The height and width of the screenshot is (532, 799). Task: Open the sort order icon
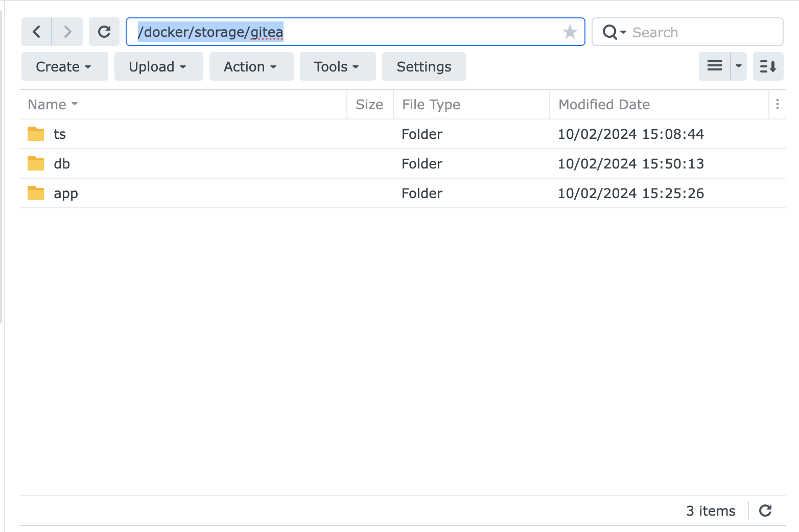coord(768,66)
